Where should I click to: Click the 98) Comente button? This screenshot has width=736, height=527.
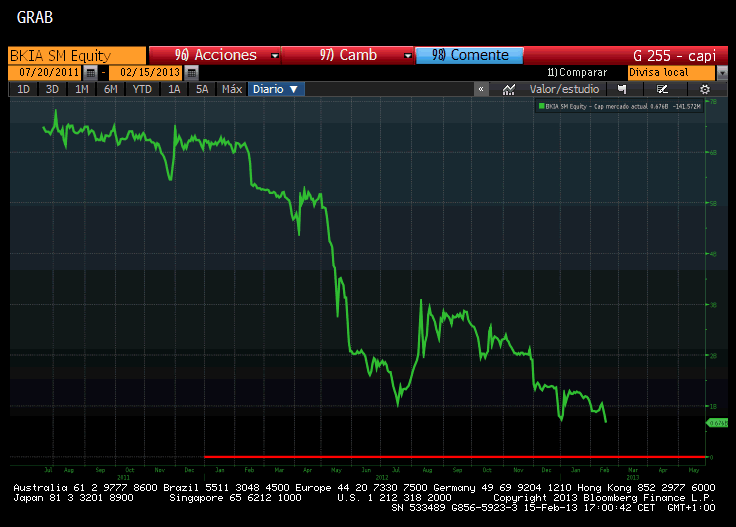[469, 55]
